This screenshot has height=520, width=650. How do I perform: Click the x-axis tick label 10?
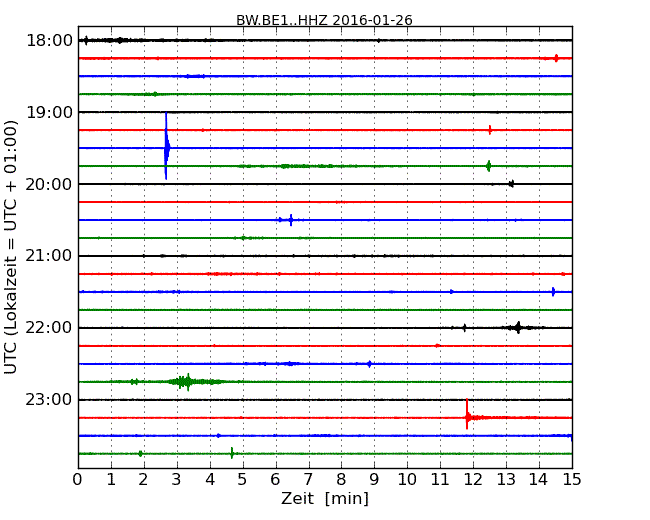point(407,480)
